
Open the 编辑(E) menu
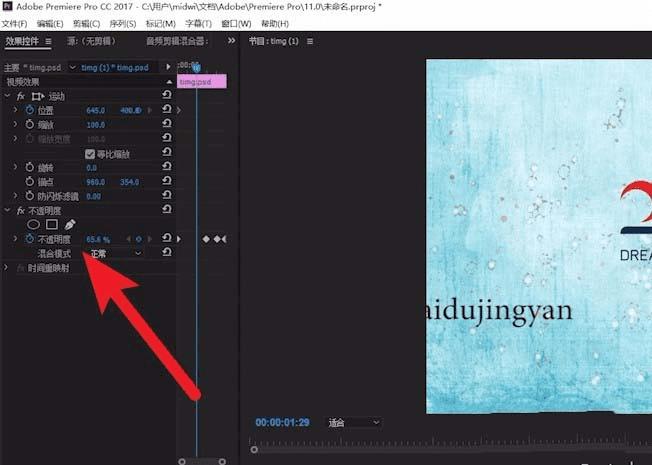click(x=50, y=24)
